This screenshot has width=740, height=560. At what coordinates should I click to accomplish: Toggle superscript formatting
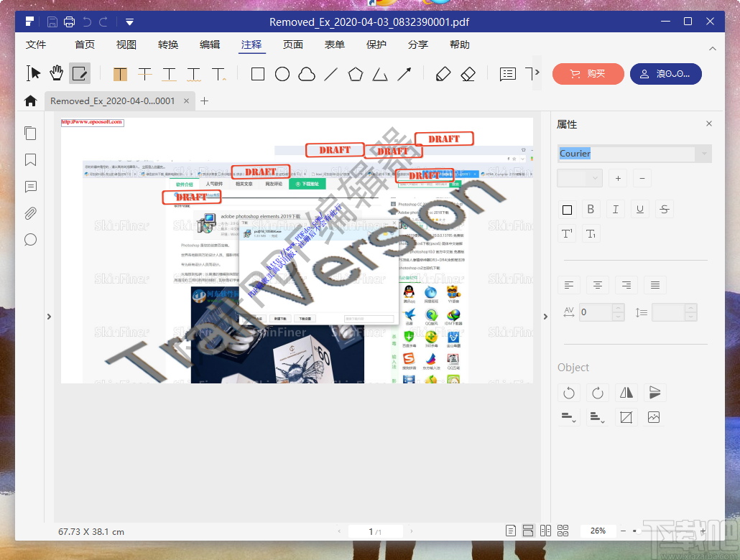[567, 233]
